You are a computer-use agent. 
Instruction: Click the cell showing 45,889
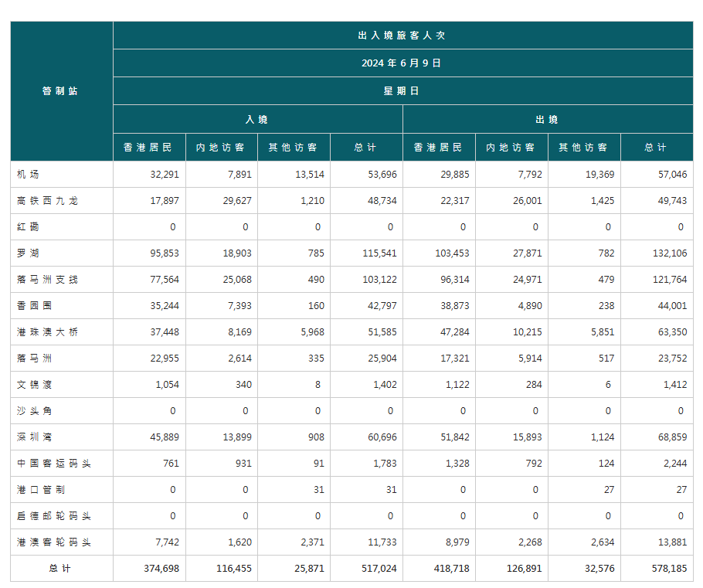coord(149,437)
